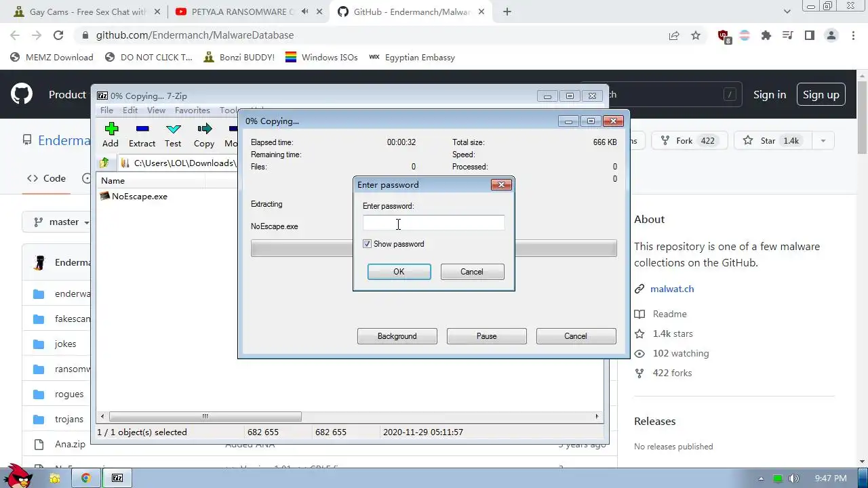
Task: Open the Extensions puzzle piece menu
Action: 766,35
